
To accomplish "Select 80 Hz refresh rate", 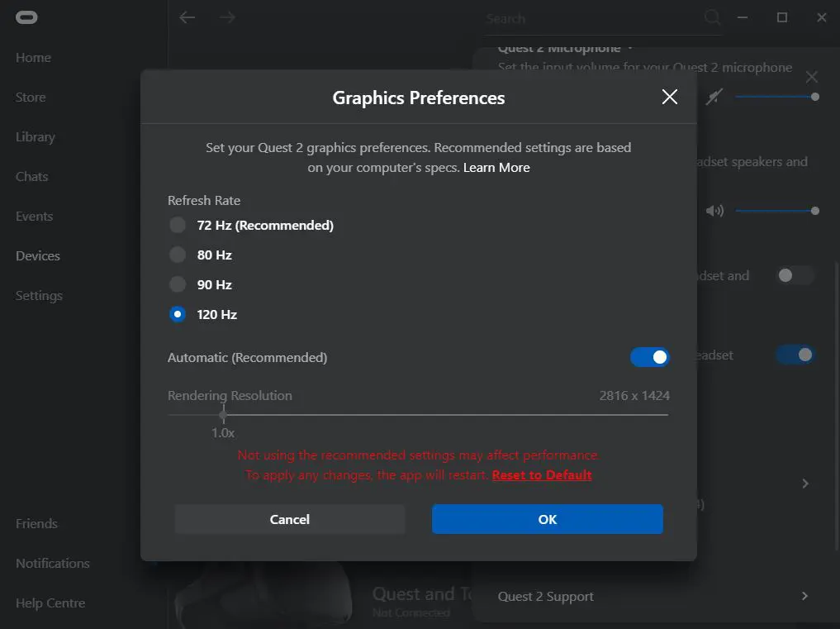I will [x=178, y=255].
